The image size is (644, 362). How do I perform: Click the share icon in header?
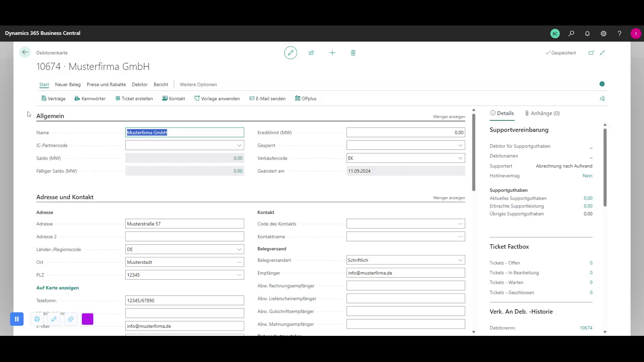coord(311,53)
